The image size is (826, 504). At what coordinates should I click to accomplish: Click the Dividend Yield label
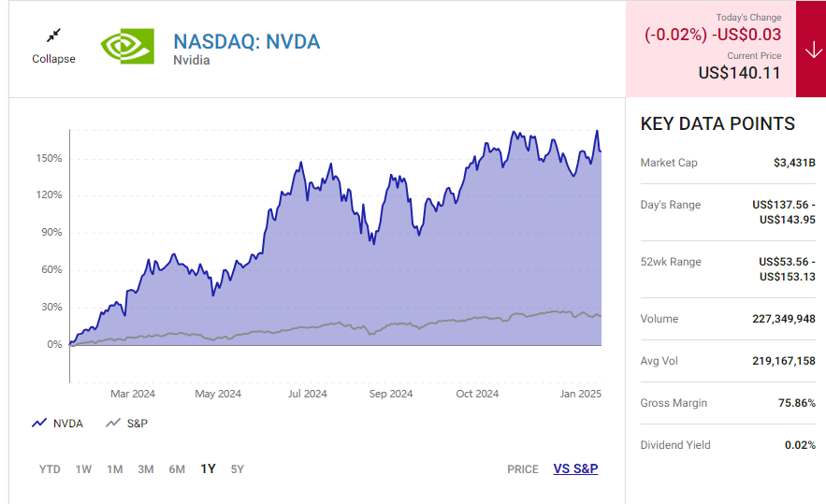pyautogui.click(x=675, y=445)
